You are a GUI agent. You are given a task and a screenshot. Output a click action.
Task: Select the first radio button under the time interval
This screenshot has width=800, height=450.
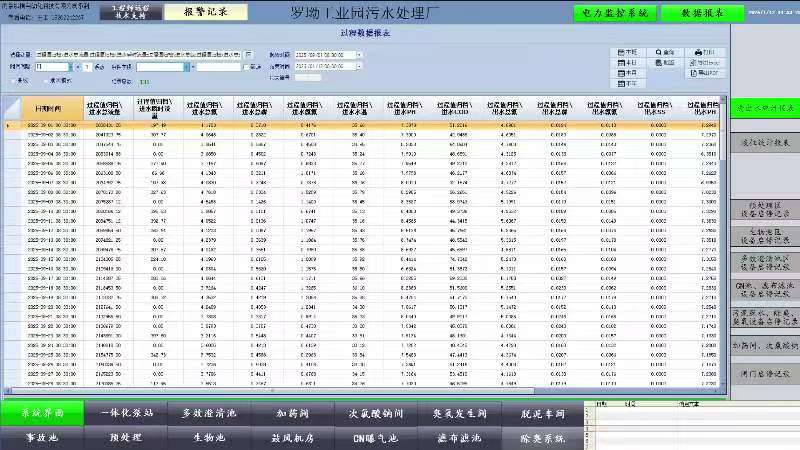(x=12, y=80)
